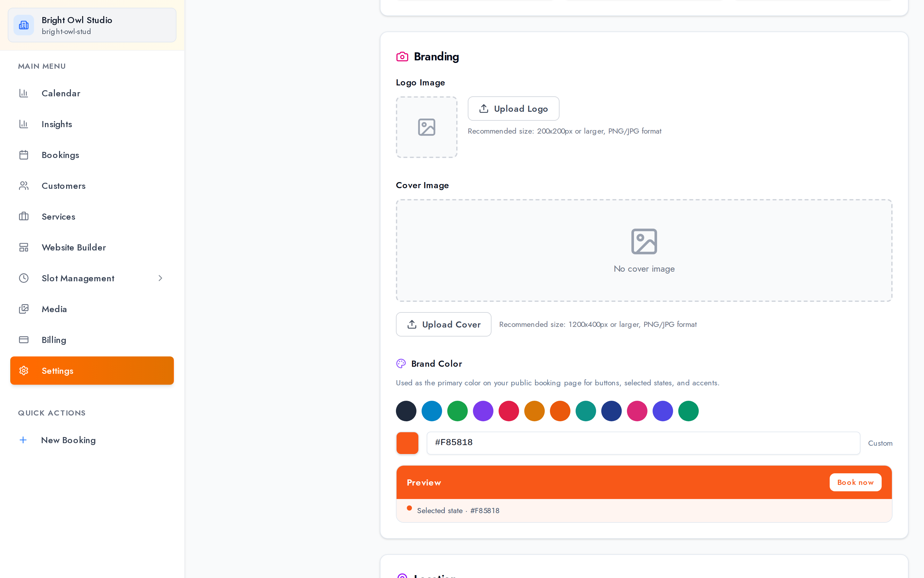
Task: Click the plus icon beside New Booking
Action: tap(23, 440)
